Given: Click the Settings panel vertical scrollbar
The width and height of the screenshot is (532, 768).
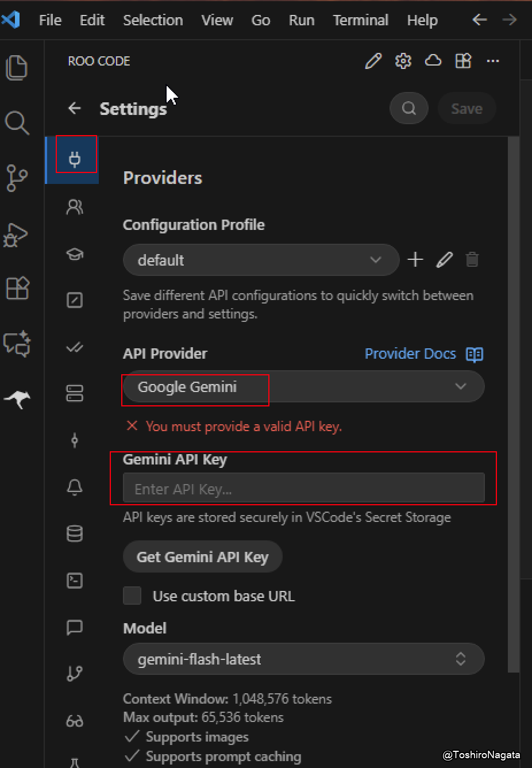Looking at the screenshot, I should tap(514, 402).
